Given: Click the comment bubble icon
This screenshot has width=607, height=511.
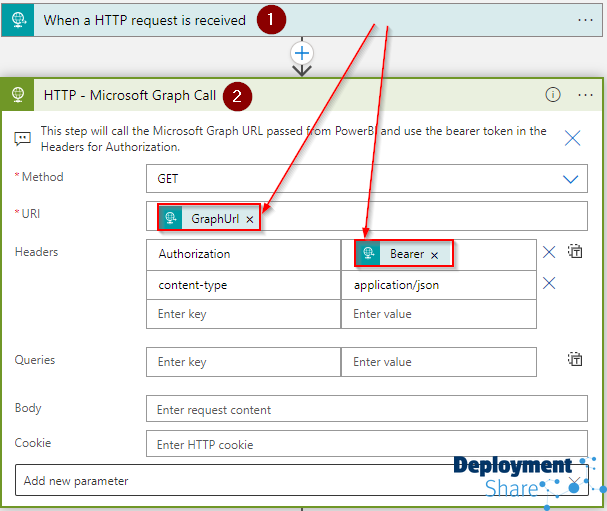Looking at the screenshot, I should coord(22,138).
